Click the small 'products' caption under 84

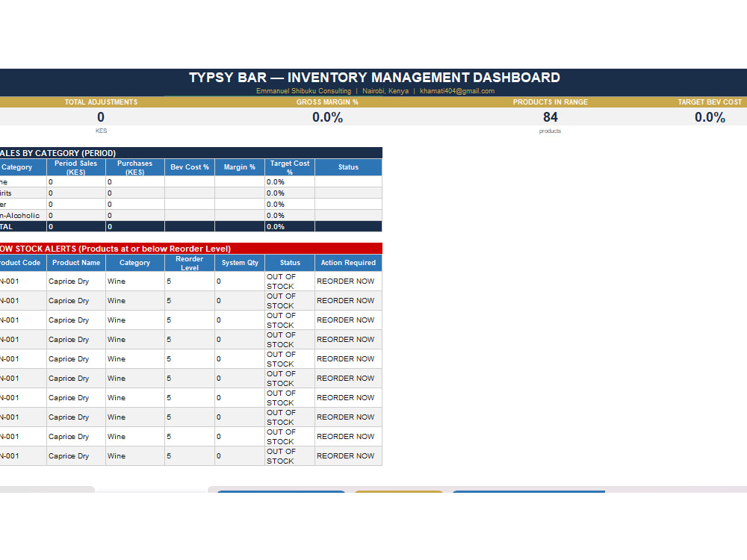tap(550, 131)
